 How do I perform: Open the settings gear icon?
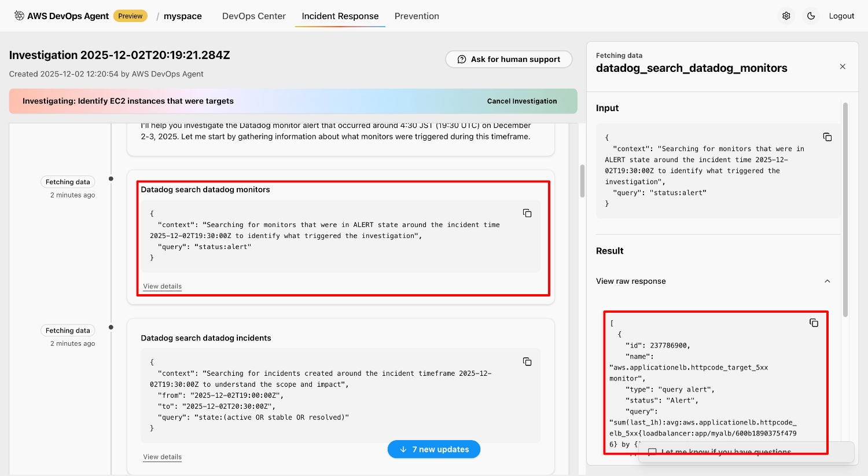click(x=786, y=16)
